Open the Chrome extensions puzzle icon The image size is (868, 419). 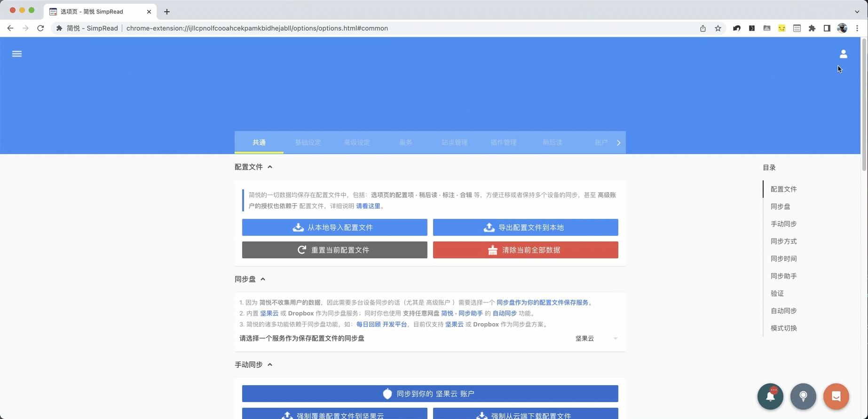coord(812,28)
